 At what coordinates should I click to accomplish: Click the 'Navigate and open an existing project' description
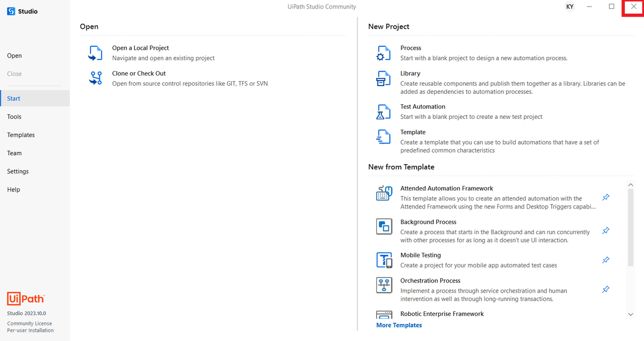click(x=164, y=58)
